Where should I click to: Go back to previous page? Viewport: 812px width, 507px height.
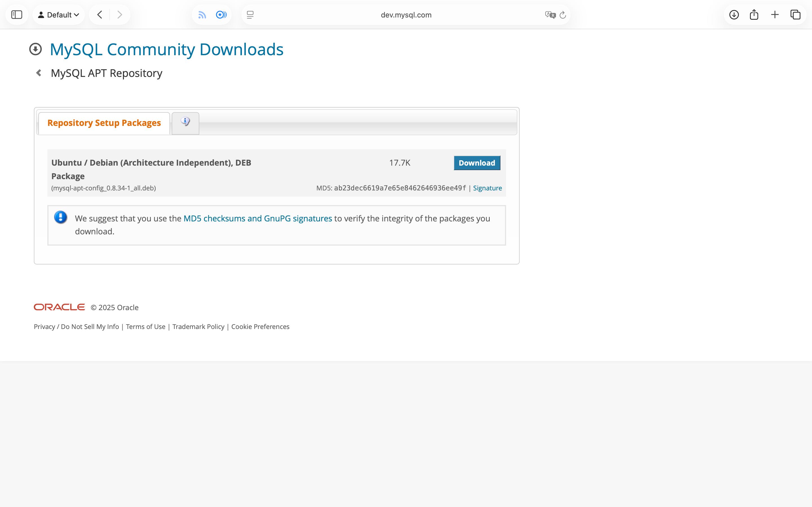[x=100, y=15]
